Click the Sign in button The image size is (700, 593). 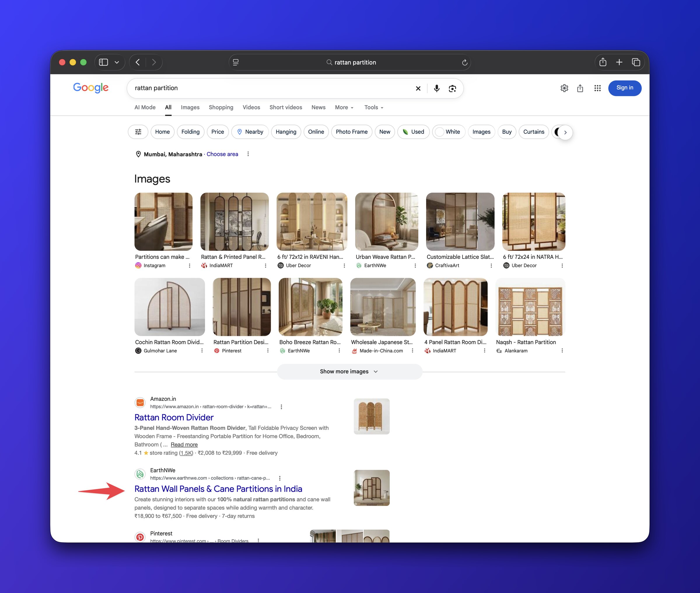[x=625, y=88]
